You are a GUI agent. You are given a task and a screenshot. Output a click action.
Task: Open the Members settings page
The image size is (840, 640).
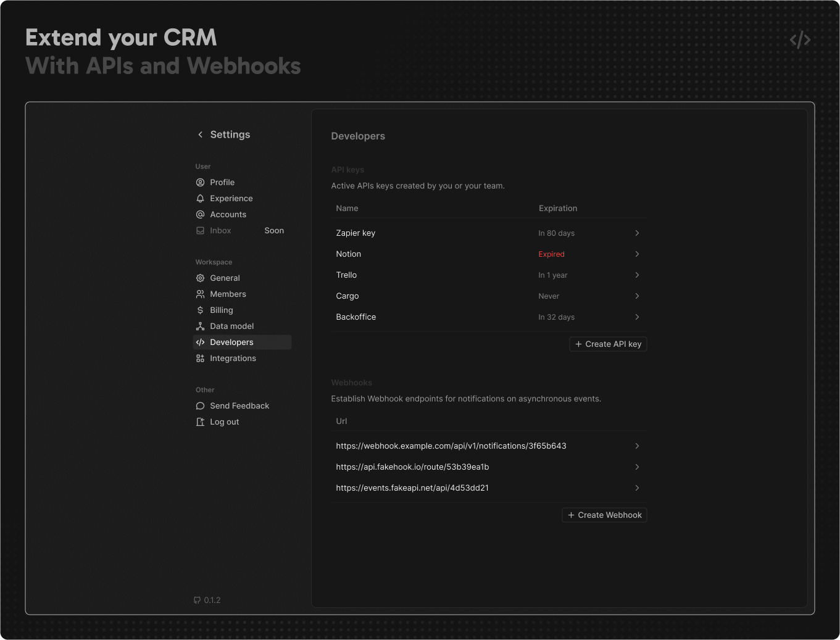tap(228, 294)
